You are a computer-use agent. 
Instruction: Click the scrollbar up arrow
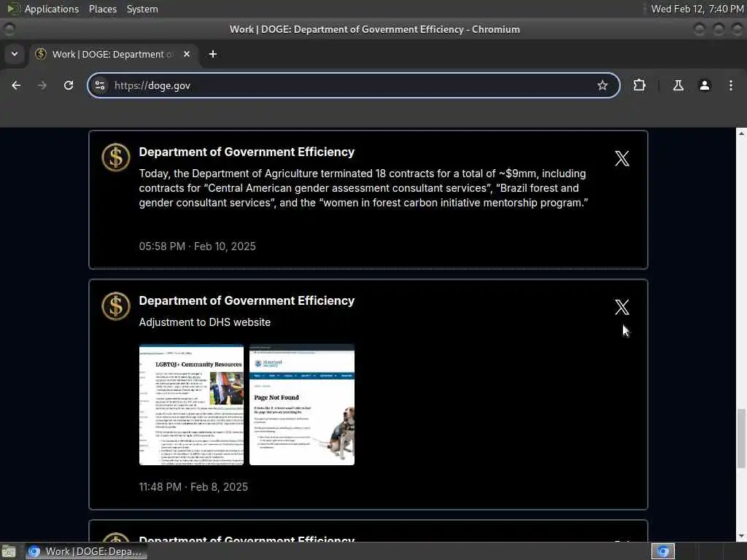741,133
